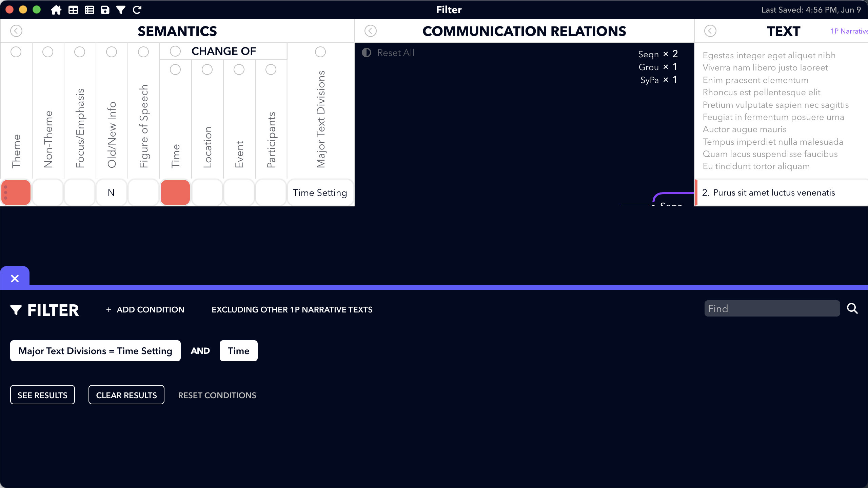This screenshot has width=868, height=488.
Task: Click the FILTER heading funnel icon
Action: tap(16, 310)
